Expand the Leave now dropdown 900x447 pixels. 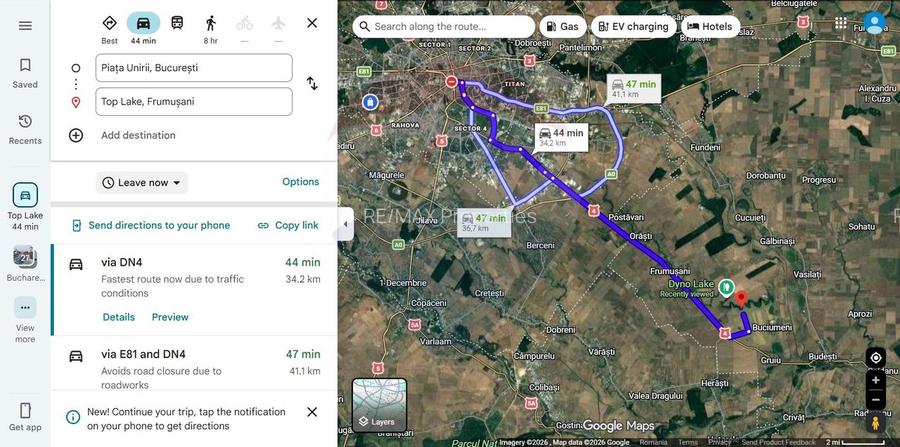pyautogui.click(x=142, y=183)
